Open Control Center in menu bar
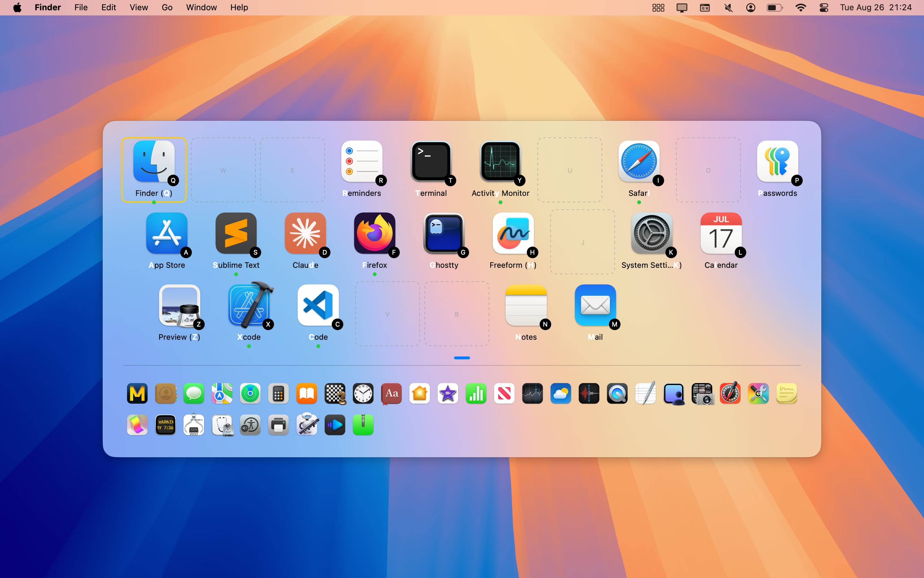Viewport: 924px width, 578px height. tap(824, 7)
